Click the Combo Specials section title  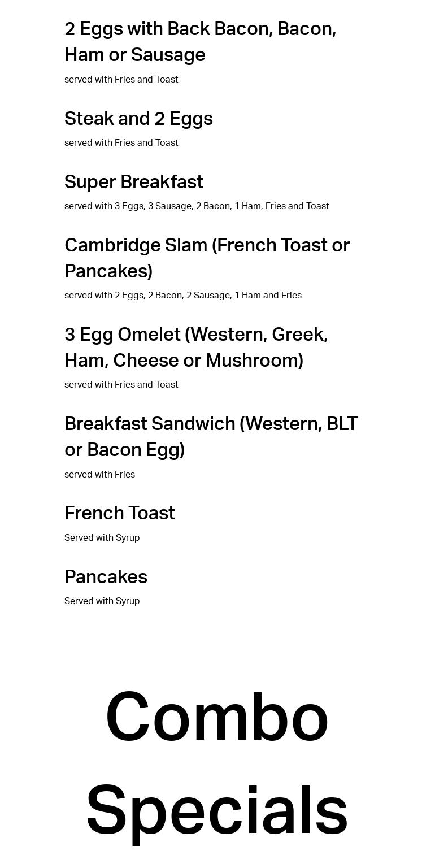[217, 763]
